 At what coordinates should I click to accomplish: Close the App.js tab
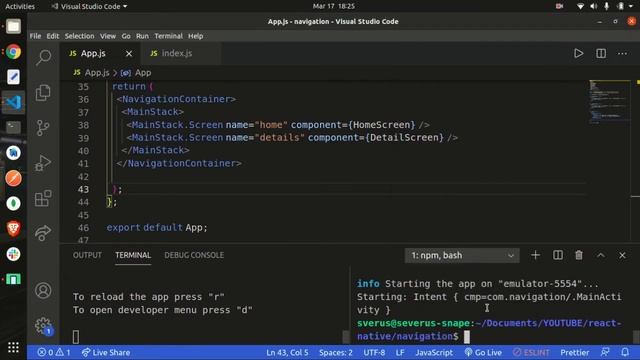point(129,53)
